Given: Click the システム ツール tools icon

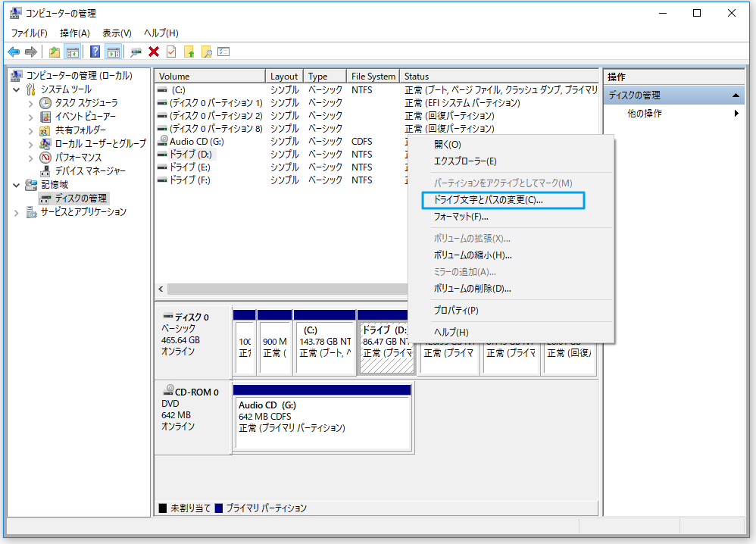Looking at the screenshot, I should tap(31, 89).
